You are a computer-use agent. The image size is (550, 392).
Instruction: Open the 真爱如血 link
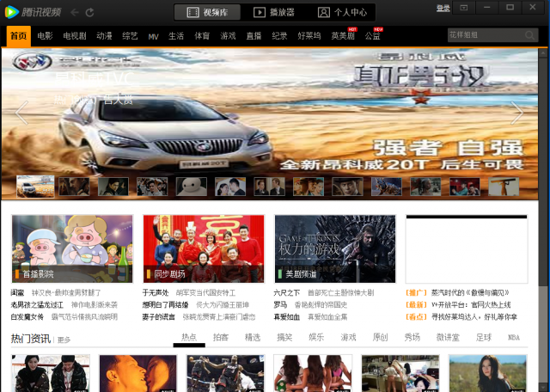tap(287, 317)
